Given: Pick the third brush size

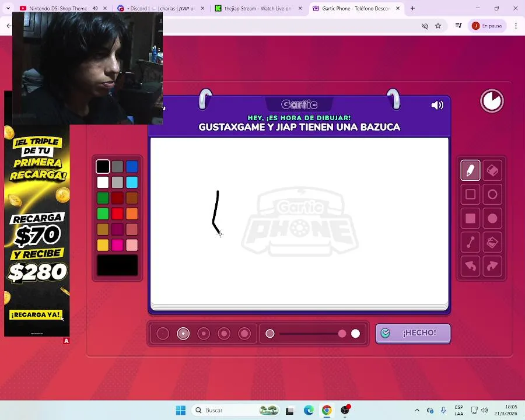Looking at the screenshot, I should point(204,334).
